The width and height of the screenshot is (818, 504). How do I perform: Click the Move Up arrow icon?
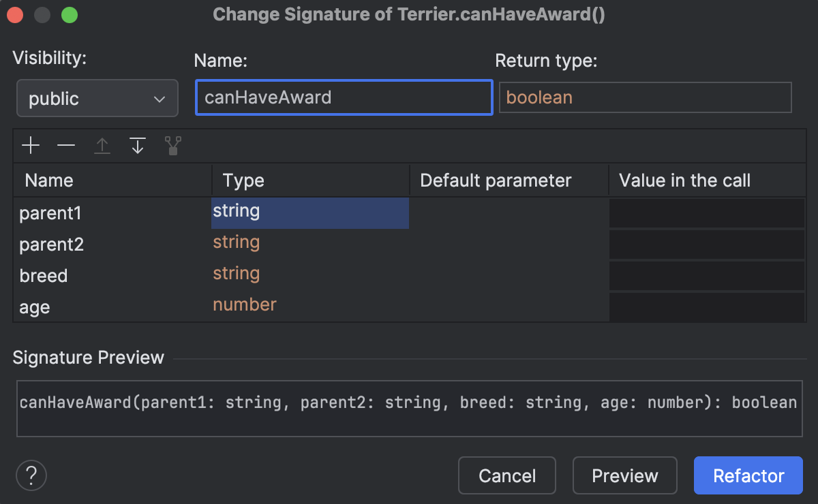point(102,145)
